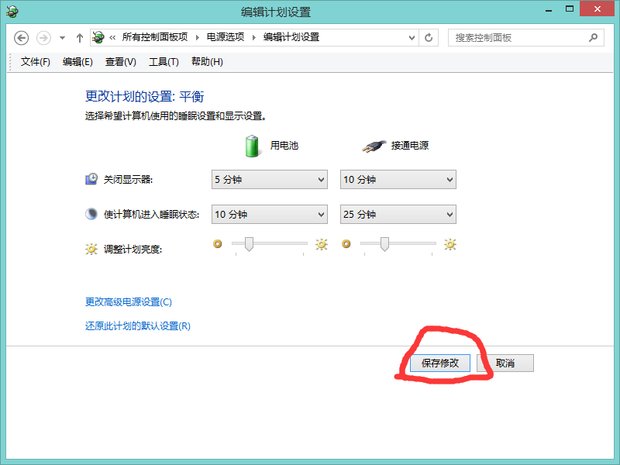Image resolution: width=620 pixels, height=465 pixels.
Task: Open plugged-in sleep dropdown showing 25 分钟
Action: (398, 214)
